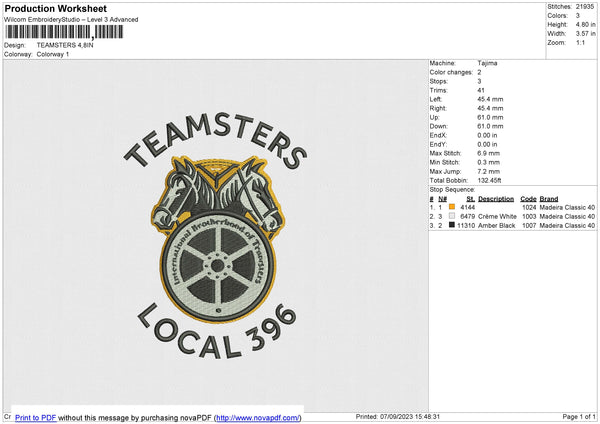Click the 'Color changes:' value 2

(479, 72)
